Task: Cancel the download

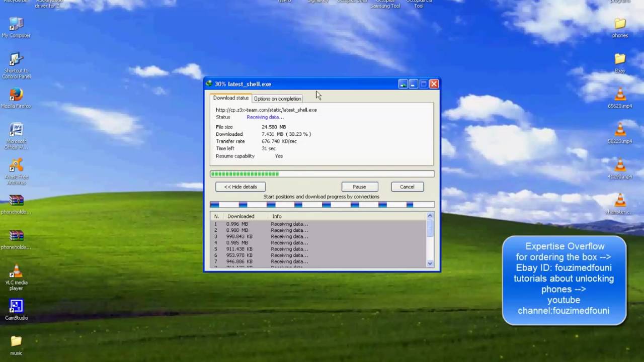Action: tap(407, 187)
